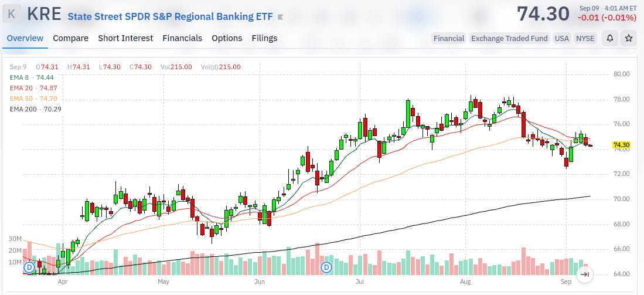Click the EMA 8 indicator legend
Image resolution: width=644 pixels, height=295 pixels.
(32, 77)
